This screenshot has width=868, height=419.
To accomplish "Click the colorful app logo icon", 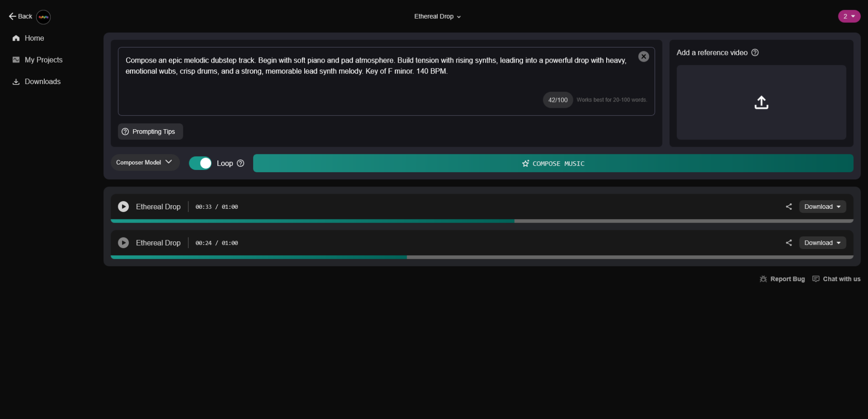I will click(43, 17).
